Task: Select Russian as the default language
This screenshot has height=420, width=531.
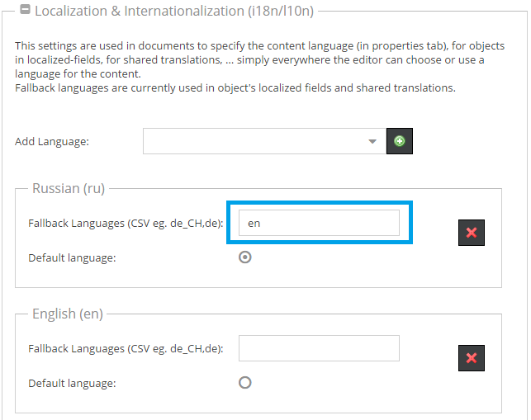Action: pos(244,257)
